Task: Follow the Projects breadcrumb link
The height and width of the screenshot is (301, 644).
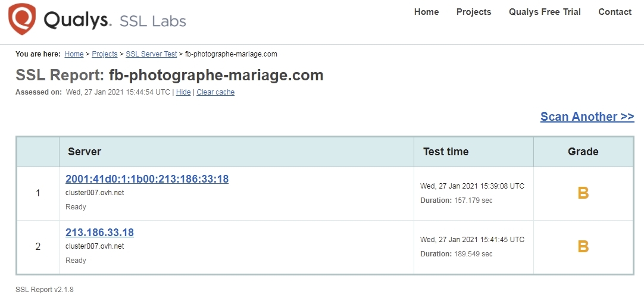Action: [x=105, y=54]
